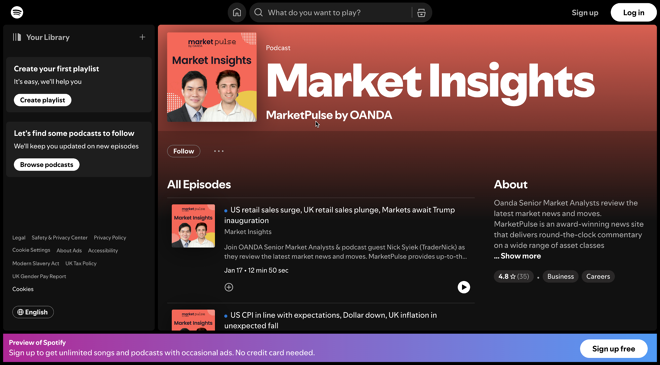Click the US CPI episode thumbnail
The image size is (660, 365).
tap(193, 320)
